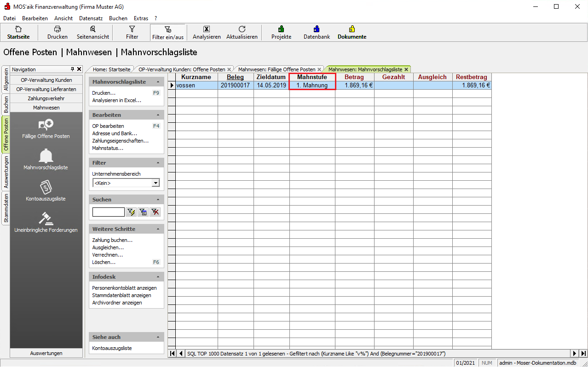
Task: Select the Kontoauszugsliste navigation icon
Action: pyautogui.click(x=46, y=190)
